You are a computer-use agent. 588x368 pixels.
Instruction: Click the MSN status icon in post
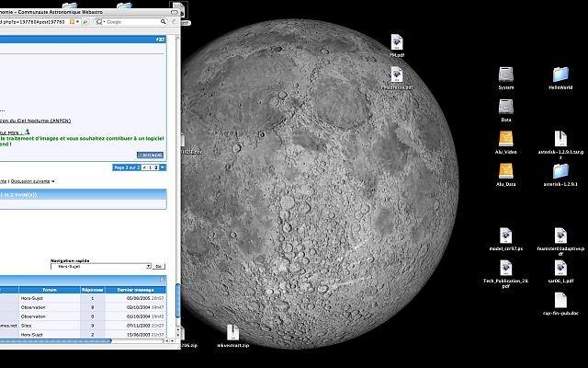[x=27, y=132]
